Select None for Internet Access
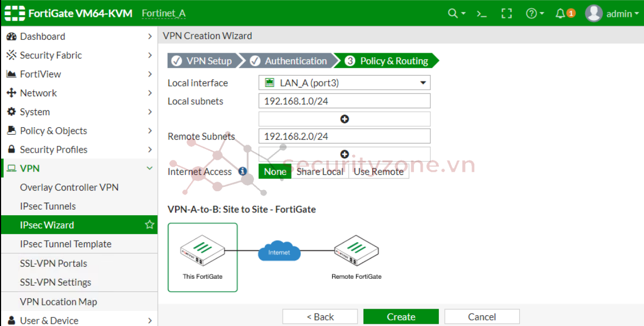 tap(275, 172)
